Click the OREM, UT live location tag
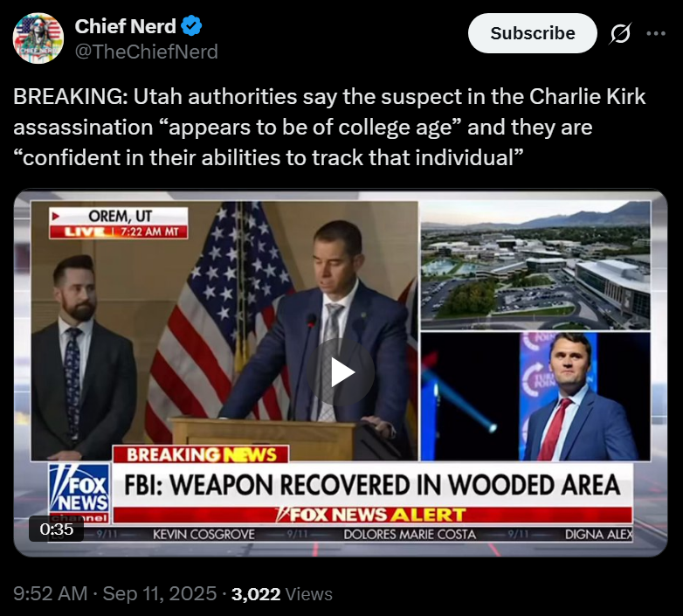The width and height of the screenshot is (683, 616). (x=119, y=223)
